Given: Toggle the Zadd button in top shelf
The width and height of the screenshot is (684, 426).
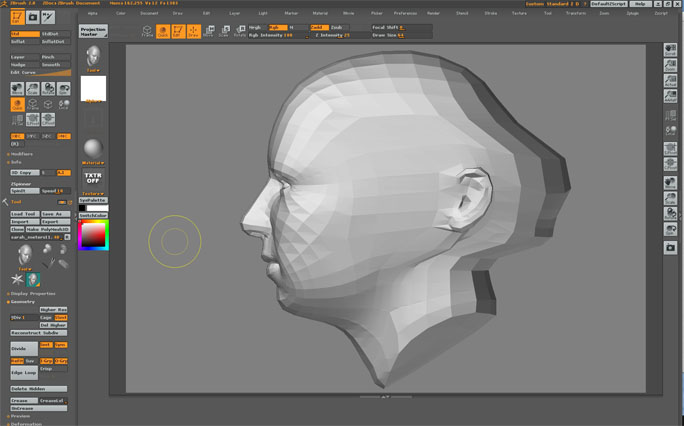Looking at the screenshot, I should pos(319,27).
